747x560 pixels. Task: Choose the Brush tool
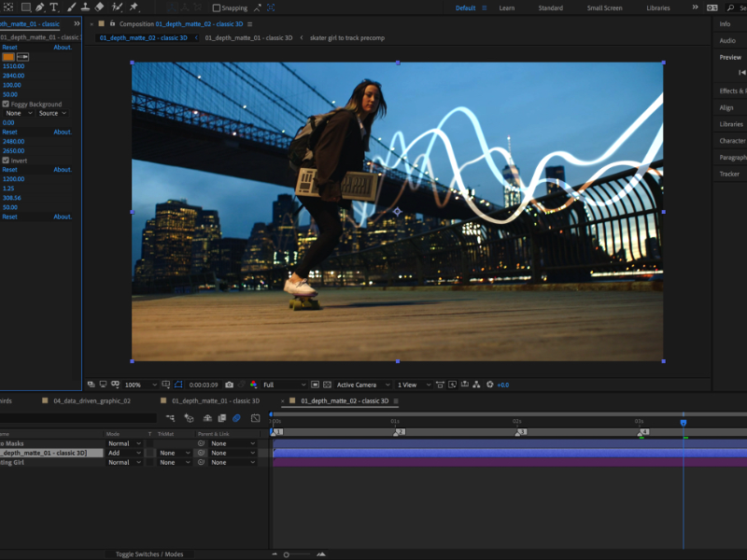coord(71,7)
